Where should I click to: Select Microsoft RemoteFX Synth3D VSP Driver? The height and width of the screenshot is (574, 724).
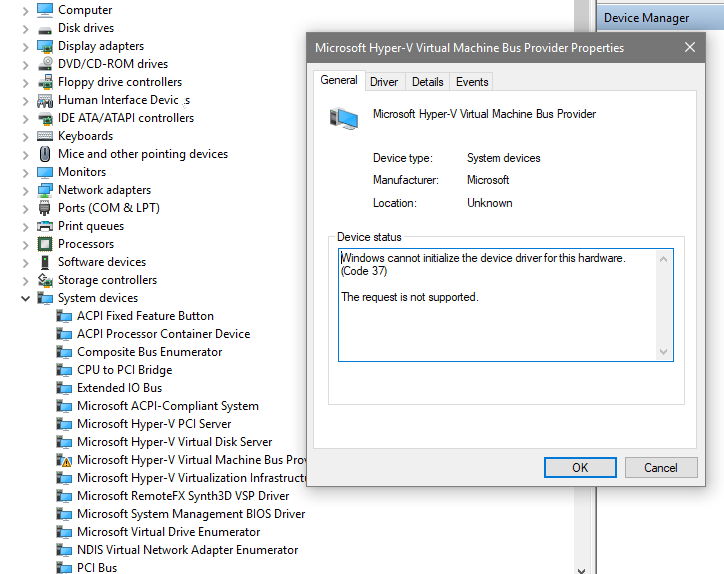point(183,496)
